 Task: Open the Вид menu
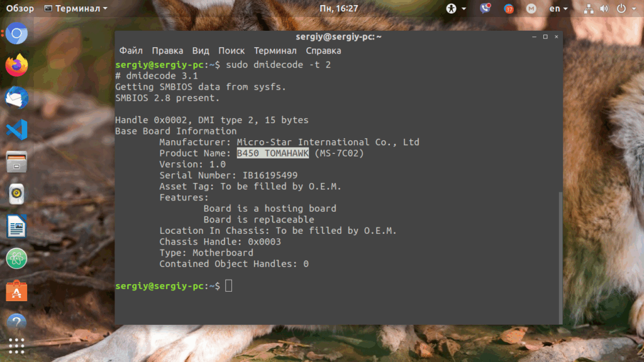tap(201, 51)
